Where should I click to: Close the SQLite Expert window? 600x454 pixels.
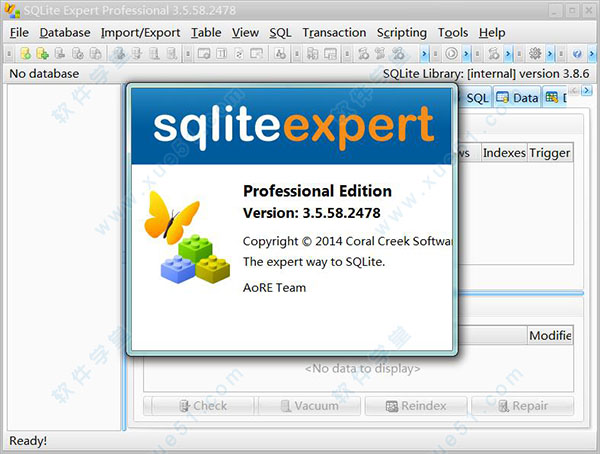point(589,11)
